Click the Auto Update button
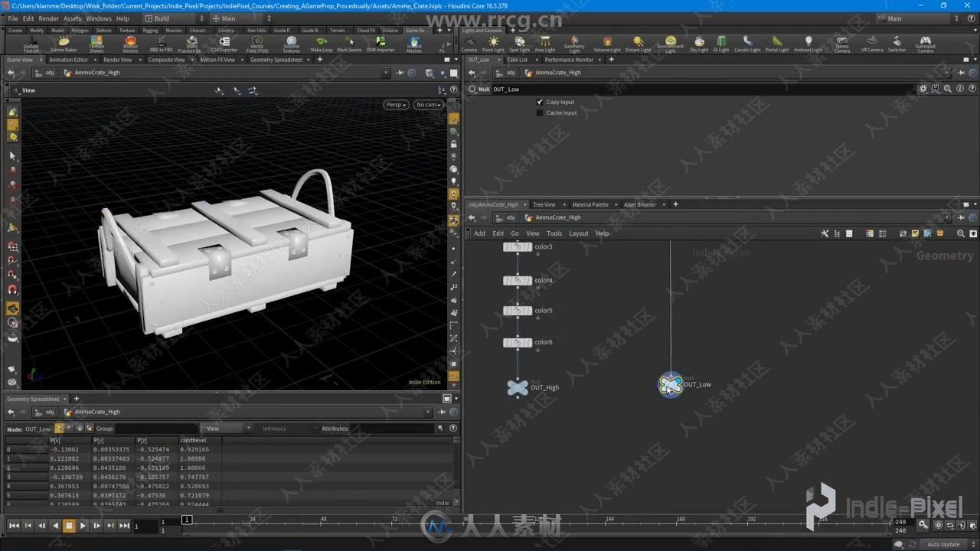The width and height of the screenshot is (980, 551). click(943, 544)
